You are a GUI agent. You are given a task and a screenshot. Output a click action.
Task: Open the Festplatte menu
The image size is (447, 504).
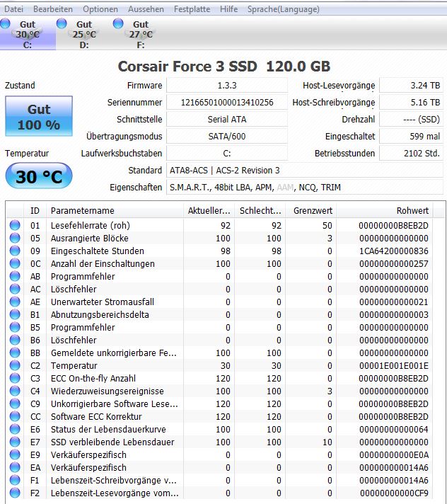[x=192, y=9]
